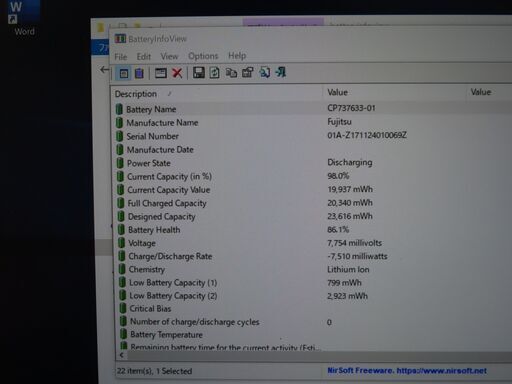Click the horizontal scrollbar track

319,356
